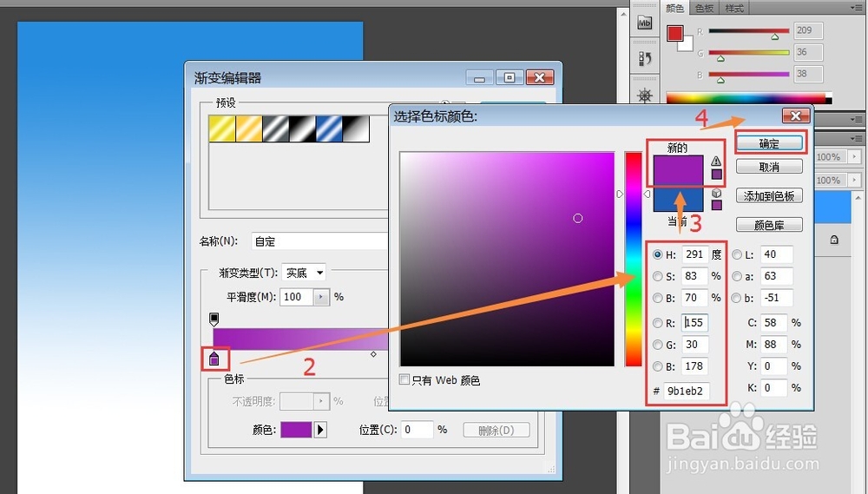The height and width of the screenshot is (494, 868).
Task: Click the gamut warning triangle icon
Action: click(x=716, y=161)
